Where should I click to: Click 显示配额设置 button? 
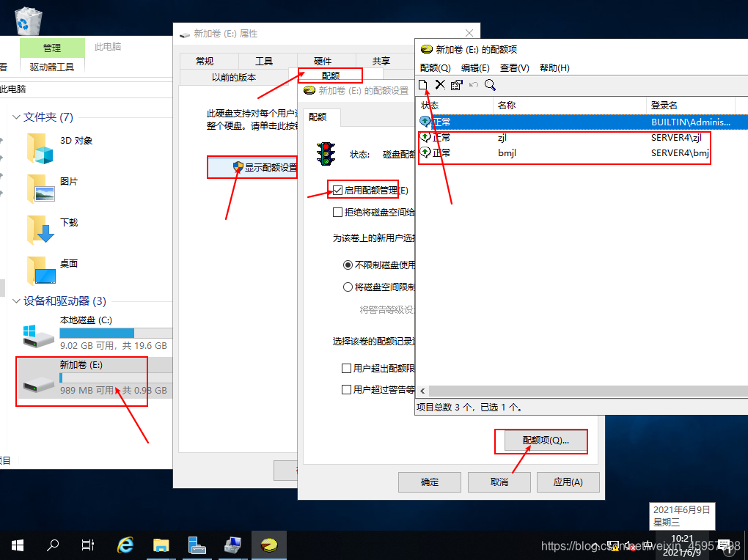[x=253, y=167]
